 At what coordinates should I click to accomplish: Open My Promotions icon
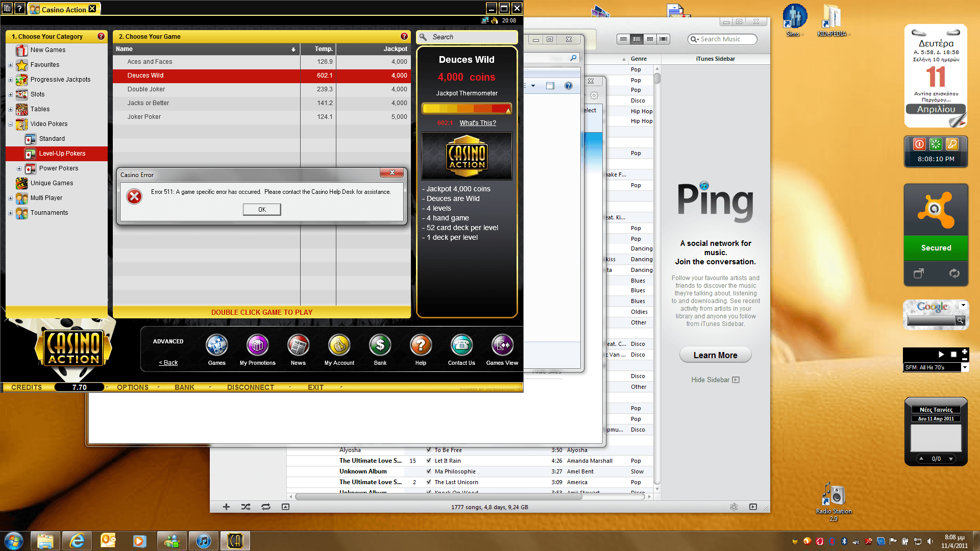(257, 345)
